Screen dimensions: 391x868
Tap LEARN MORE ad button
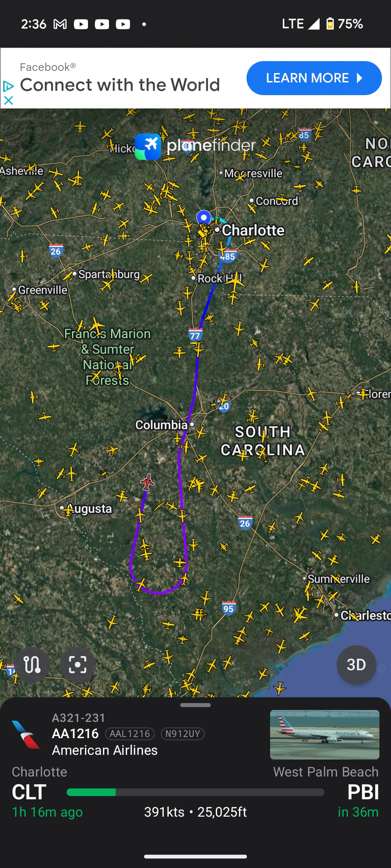pos(314,78)
